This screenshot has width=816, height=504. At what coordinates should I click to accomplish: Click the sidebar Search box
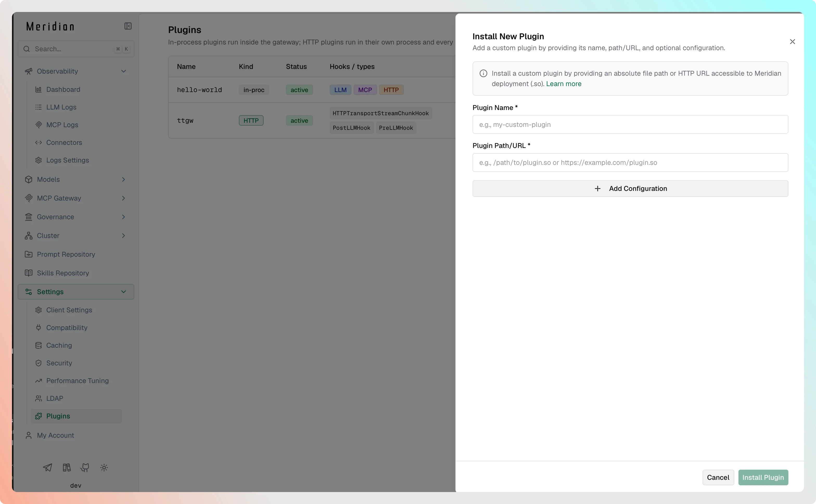[x=76, y=49]
